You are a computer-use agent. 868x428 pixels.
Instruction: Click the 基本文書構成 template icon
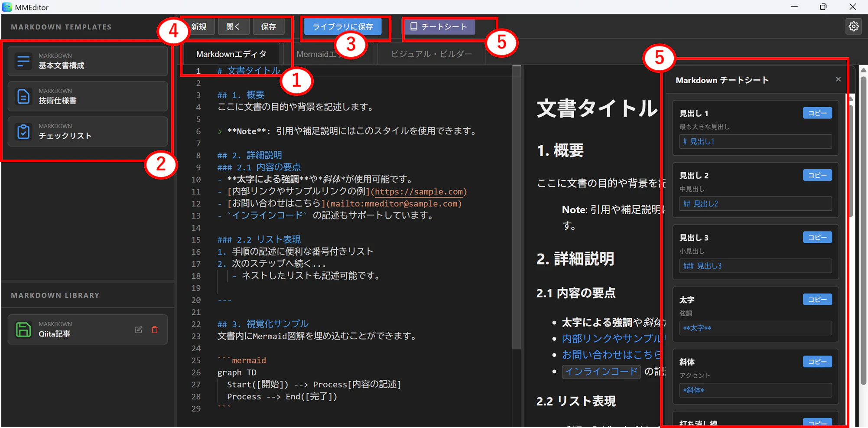tap(23, 61)
